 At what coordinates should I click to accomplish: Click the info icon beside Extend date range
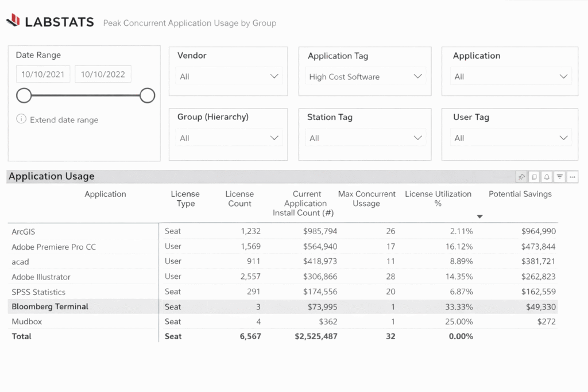pyautogui.click(x=21, y=119)
